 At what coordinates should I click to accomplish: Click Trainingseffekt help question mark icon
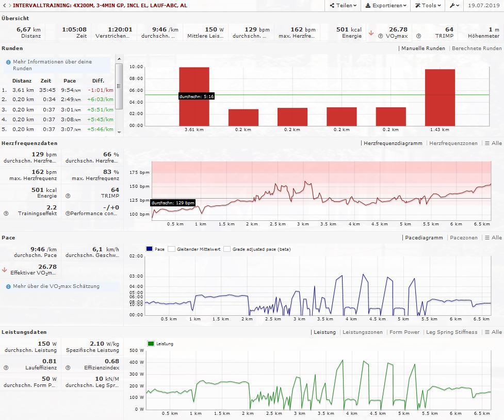click(6, 213)
